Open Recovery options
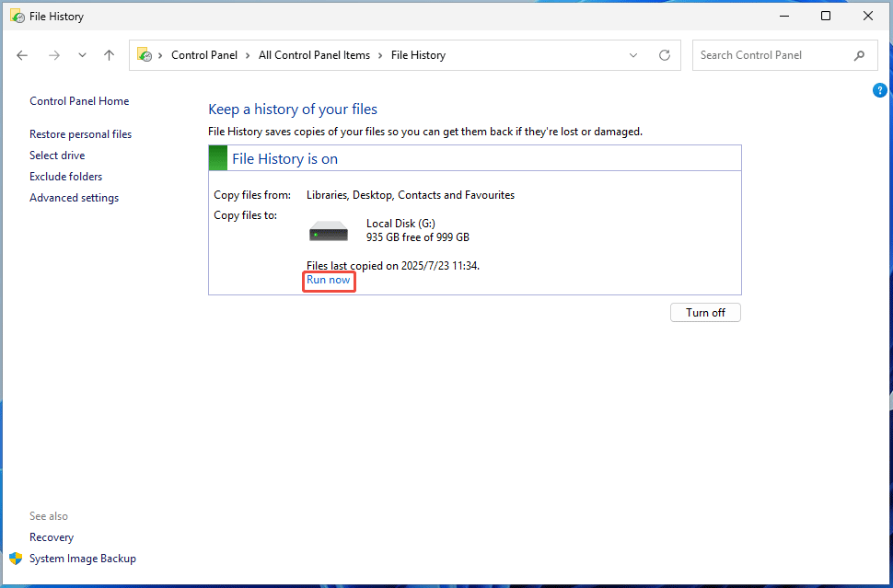Screen dimensions: 893x588 coord(51,536)
